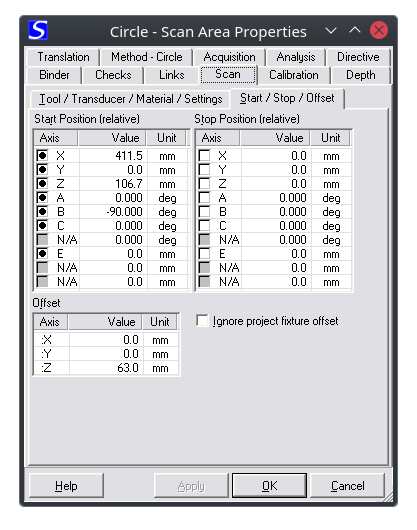Go to the Depth tab
The image size is (417, 530).
(x=361, y=75)
